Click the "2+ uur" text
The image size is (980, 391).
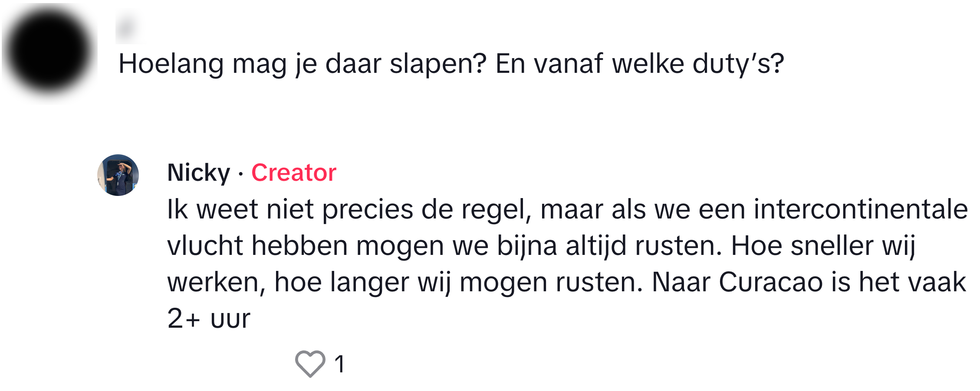(209, 319)
